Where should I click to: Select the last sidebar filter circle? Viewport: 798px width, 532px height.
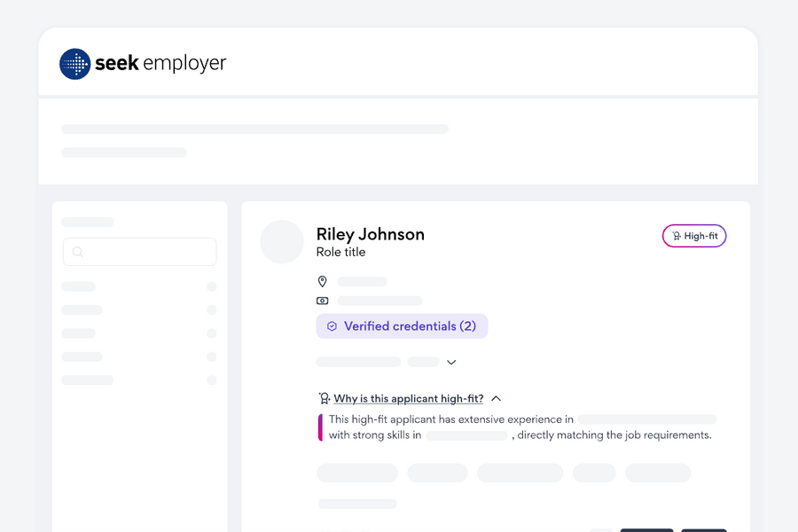pos(212,380)
